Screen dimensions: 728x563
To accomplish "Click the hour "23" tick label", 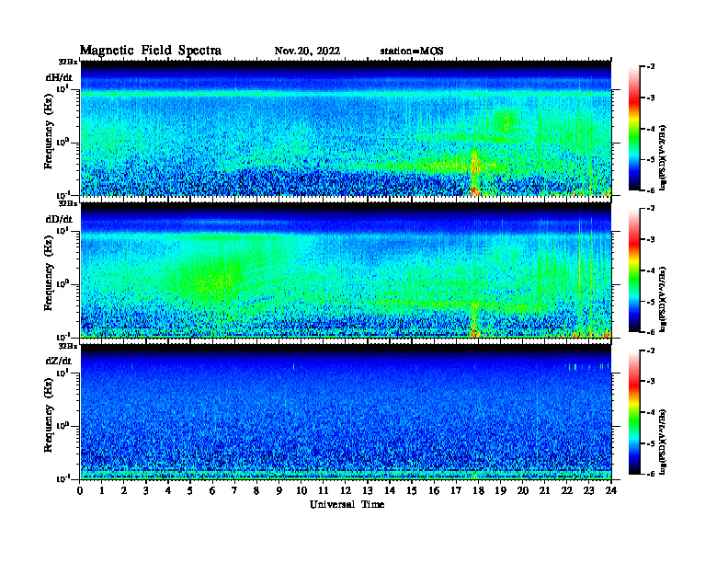I will [x=588, y=491].
